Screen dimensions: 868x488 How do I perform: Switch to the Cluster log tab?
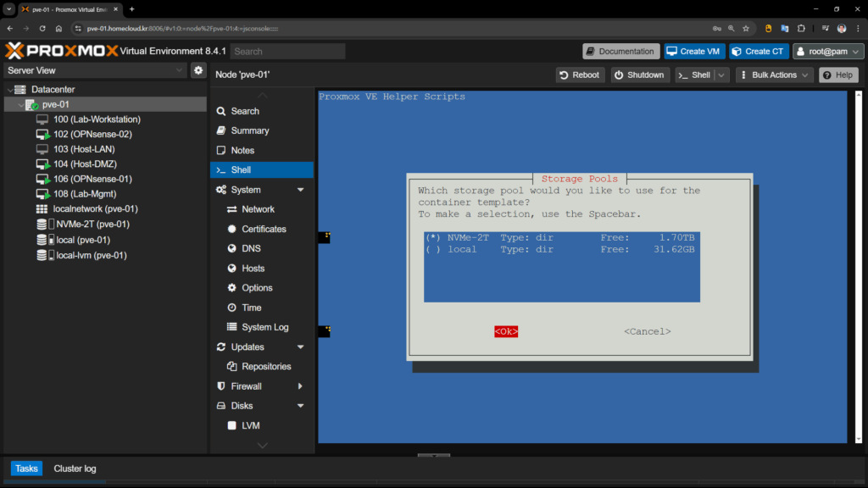pos(75,469)
